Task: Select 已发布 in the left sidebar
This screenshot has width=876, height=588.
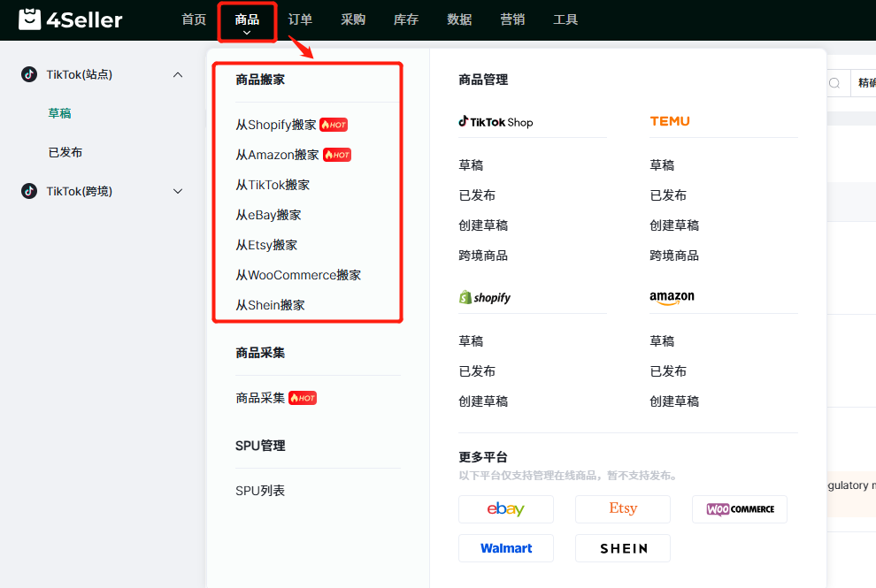Action: coord(65,152)
